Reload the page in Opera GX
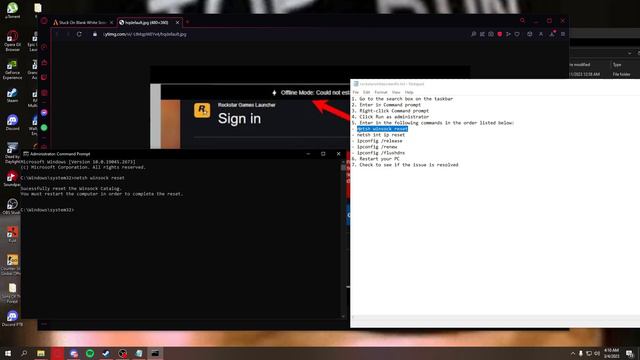This screenshot has width=640, height=360. tap(79, 34)
